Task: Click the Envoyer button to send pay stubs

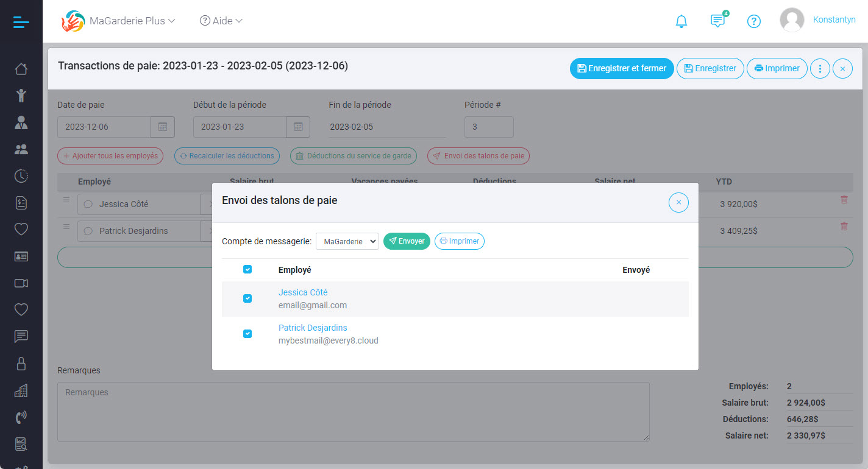Action: tap(407, 241)
